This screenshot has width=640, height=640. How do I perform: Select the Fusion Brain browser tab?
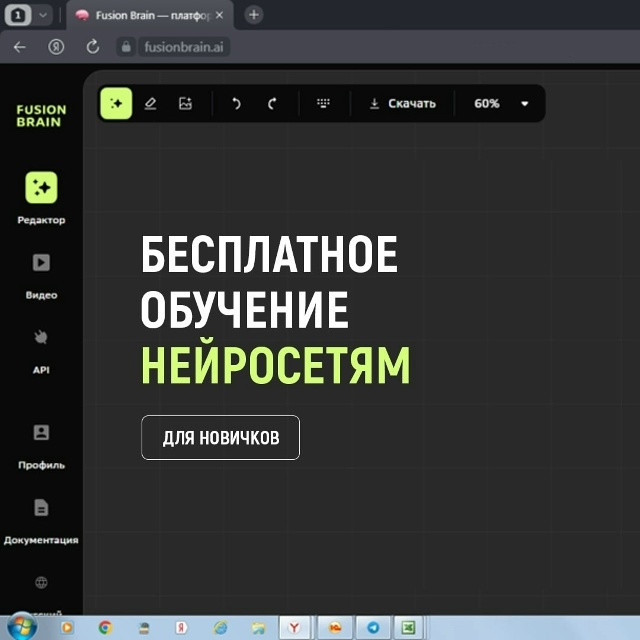tap(151, 16)
